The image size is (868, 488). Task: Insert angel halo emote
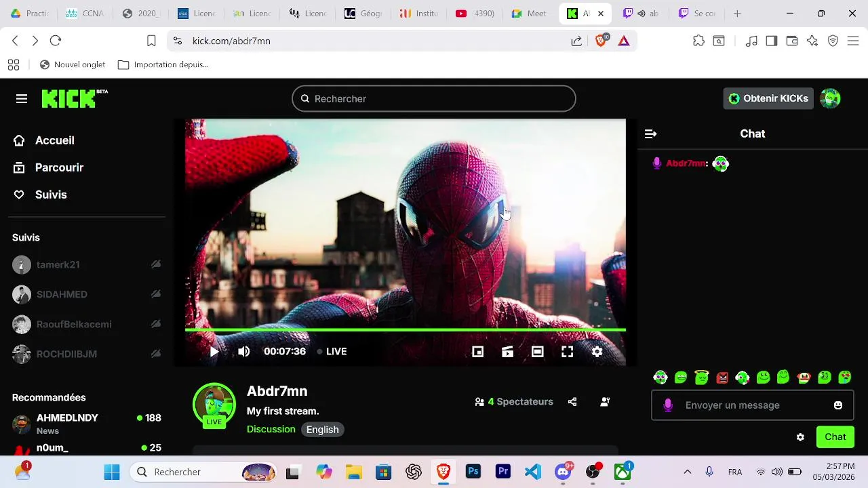point(702,378)
